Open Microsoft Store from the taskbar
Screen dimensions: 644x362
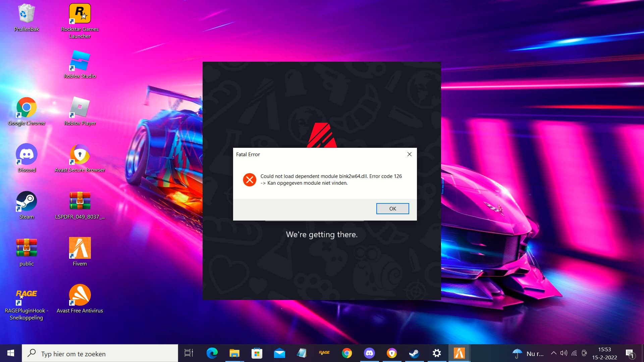(257, 353)
